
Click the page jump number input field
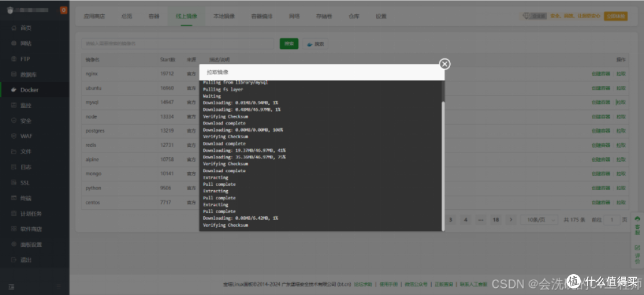(x=612, y=220)
